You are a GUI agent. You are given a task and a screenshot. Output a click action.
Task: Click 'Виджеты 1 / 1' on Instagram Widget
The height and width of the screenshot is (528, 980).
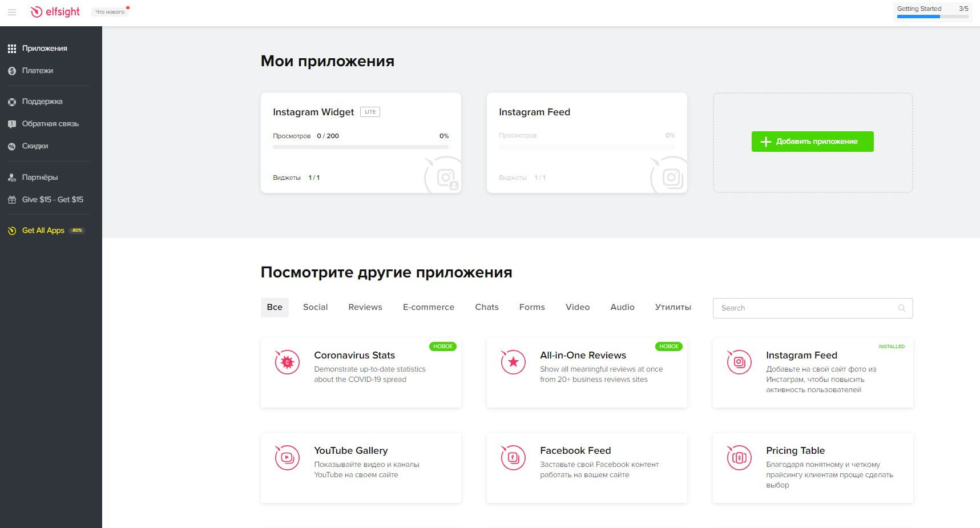coord(296,178)
